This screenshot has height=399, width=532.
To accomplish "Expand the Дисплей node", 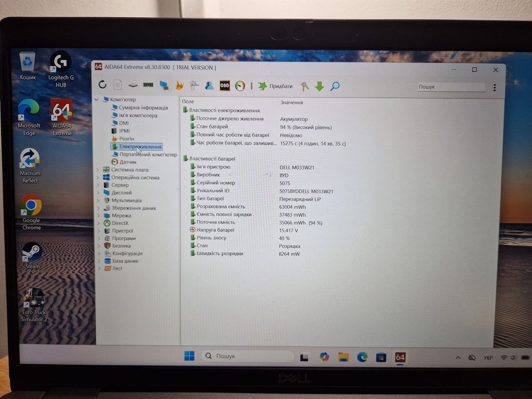I will pos(98,193).
